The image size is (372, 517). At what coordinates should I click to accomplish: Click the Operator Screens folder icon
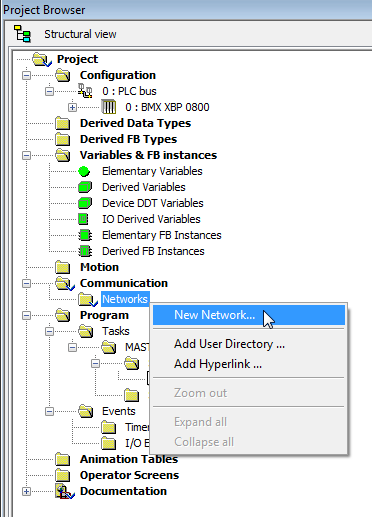pyautogui.click(x=63, y=475)
